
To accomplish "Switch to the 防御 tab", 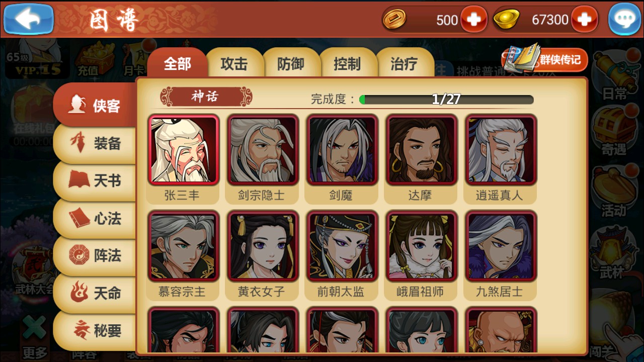I will pyautogui.click(x=291, y=64).
